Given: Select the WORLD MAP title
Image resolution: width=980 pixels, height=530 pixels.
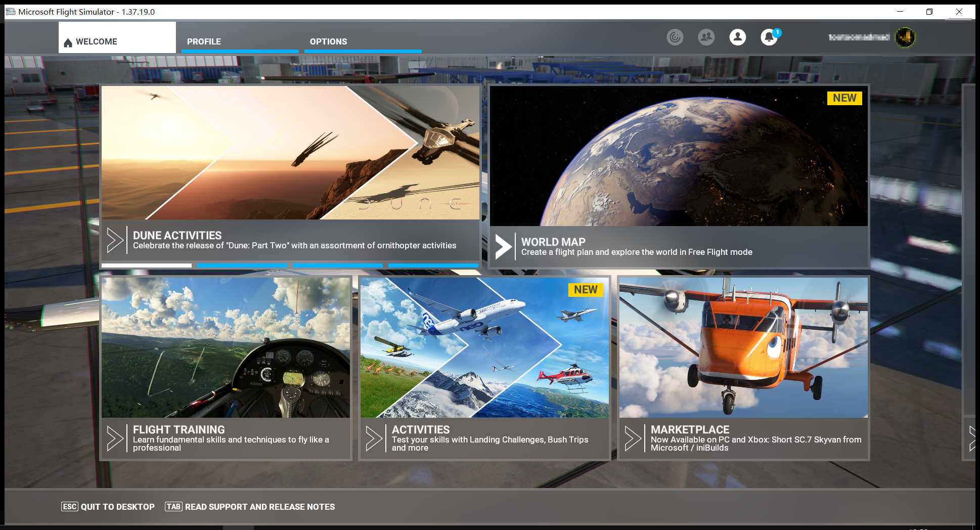Looking at the screenshot, I should [x=553, y=242].
